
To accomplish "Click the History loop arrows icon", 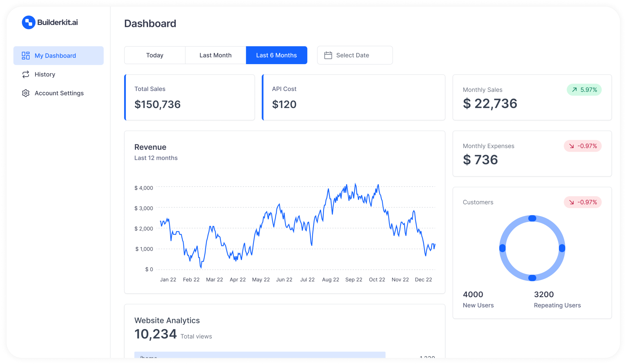I will 26,74.
